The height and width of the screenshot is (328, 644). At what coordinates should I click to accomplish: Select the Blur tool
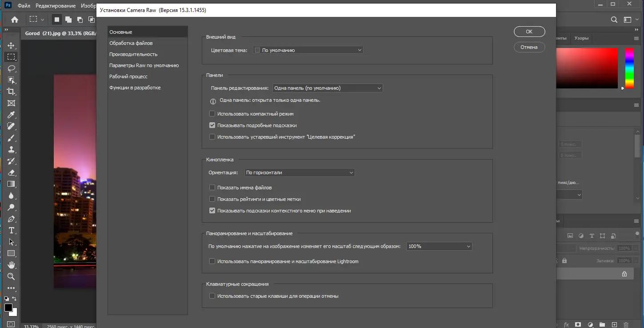[x=11, y=196]
